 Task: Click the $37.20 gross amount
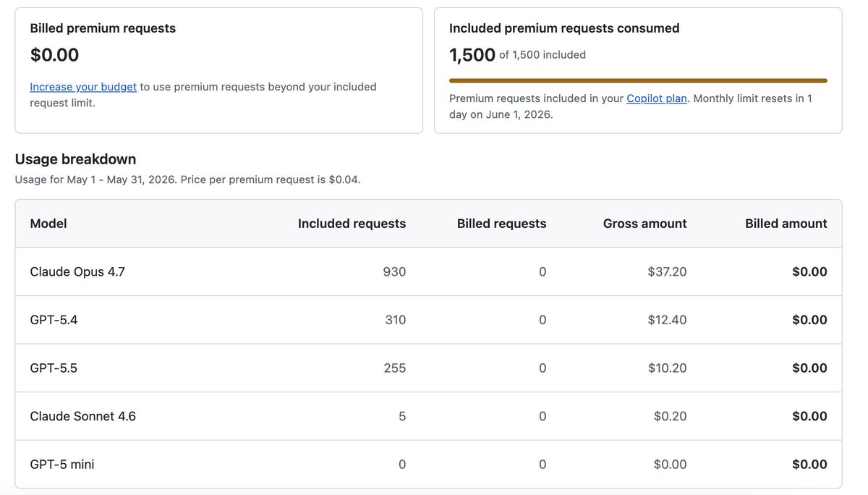click(x=667, y=272)
